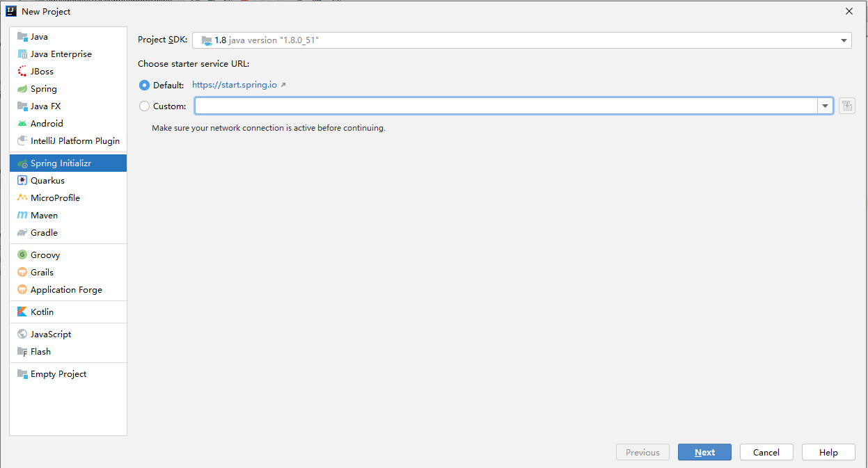Click the Grails orange icon
The width and height of the screenshot is (868, 468).
(22, 273)
